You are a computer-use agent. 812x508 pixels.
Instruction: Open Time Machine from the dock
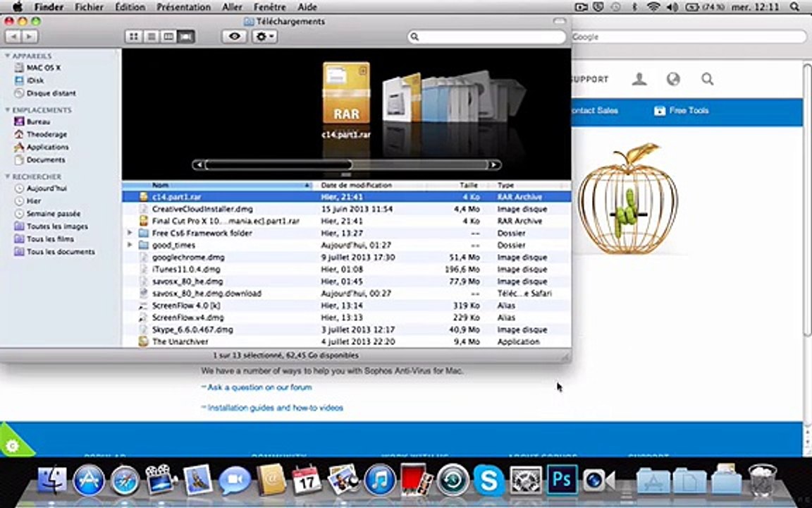coord(453,480)
